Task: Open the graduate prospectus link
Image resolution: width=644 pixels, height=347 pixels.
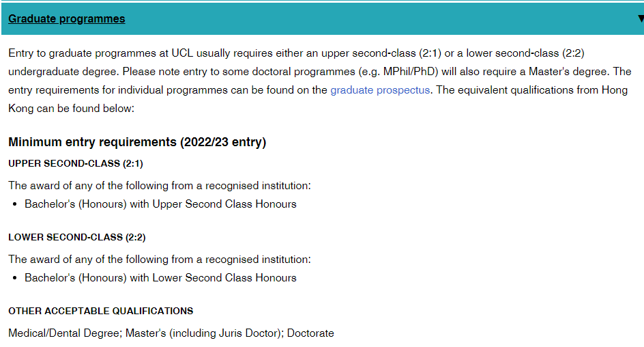Action: 380,90
